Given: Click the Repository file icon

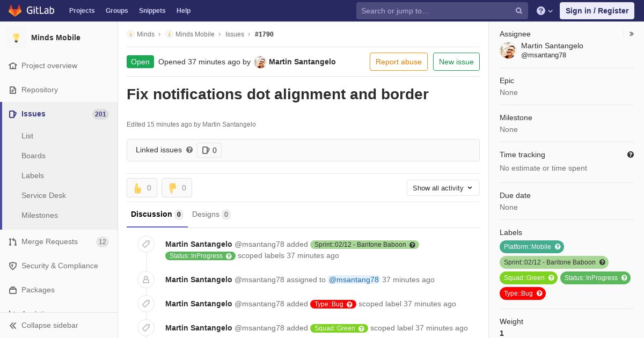Looking at the screenshot, I should coord(13,90).
